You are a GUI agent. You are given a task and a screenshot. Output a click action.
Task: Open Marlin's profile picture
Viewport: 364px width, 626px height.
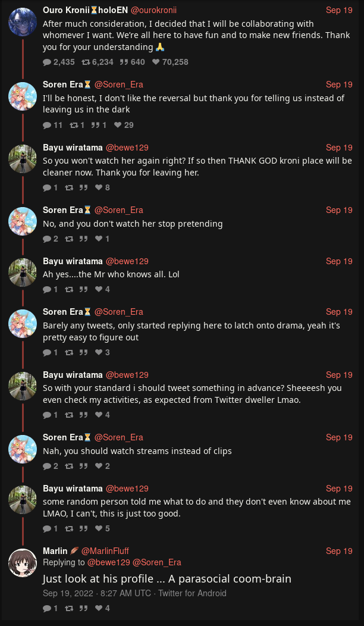(23, 563)
